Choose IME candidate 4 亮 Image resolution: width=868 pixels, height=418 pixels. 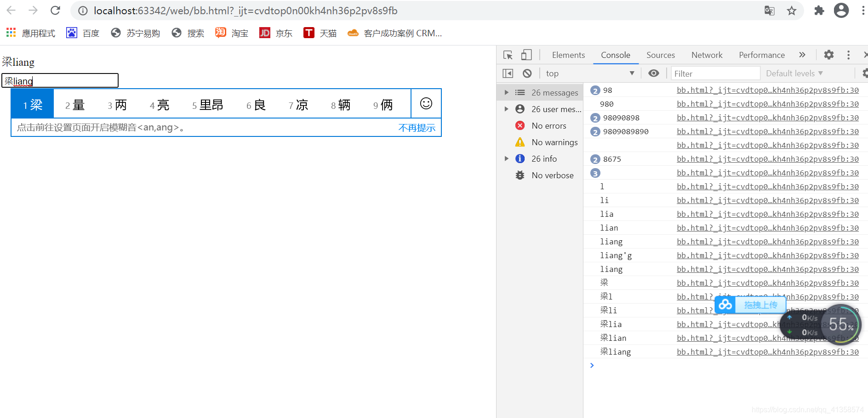pyautogui.click(x=159, y=105)
